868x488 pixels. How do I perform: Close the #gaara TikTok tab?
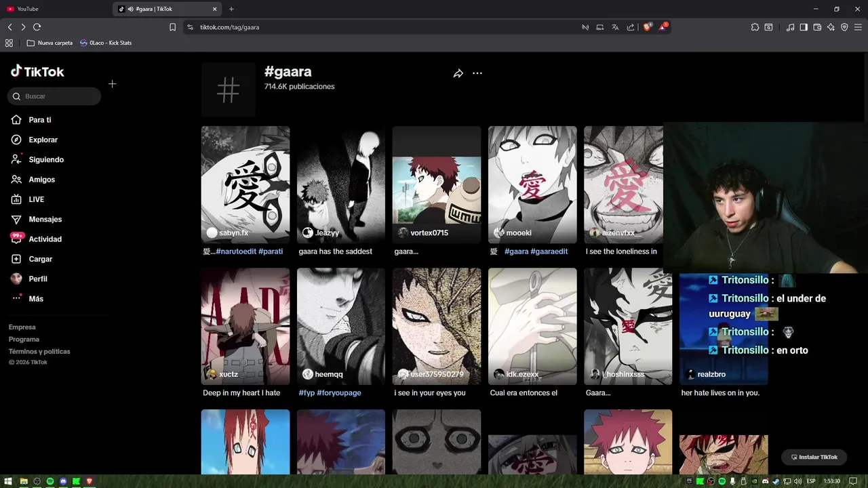pos(215,9)
